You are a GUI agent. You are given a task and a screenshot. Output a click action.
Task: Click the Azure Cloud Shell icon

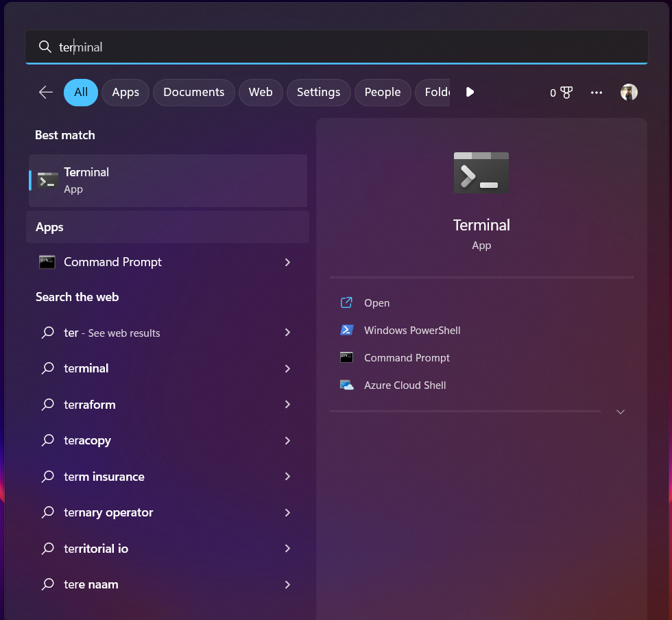tap(347, 385)
